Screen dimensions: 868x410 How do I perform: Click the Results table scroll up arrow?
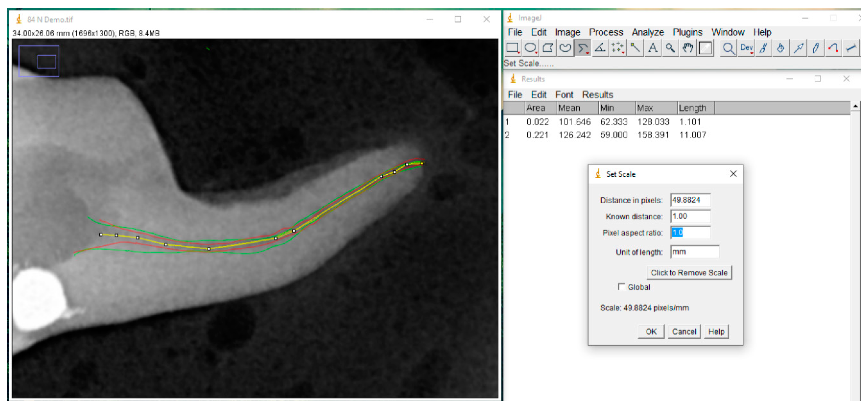(855, 107)
